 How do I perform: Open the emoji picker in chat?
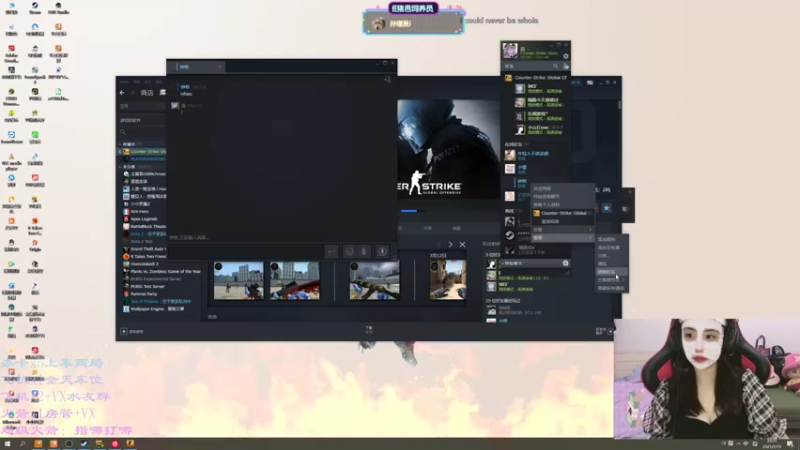[x=349, y=252]
